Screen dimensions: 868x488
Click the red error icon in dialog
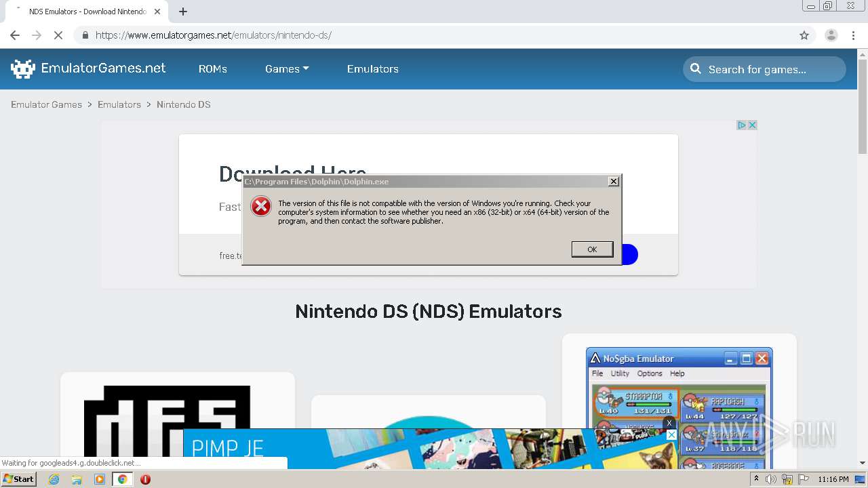pos(261,206)
